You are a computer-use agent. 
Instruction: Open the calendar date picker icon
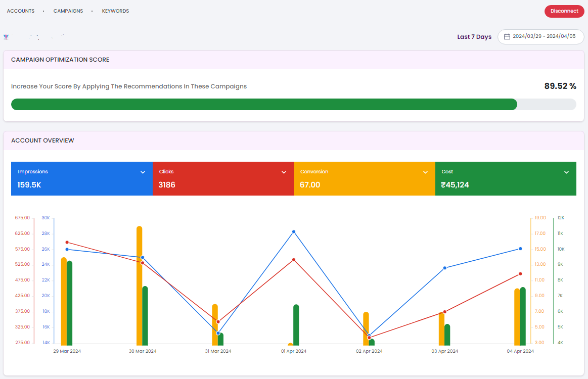click(507, 36)
